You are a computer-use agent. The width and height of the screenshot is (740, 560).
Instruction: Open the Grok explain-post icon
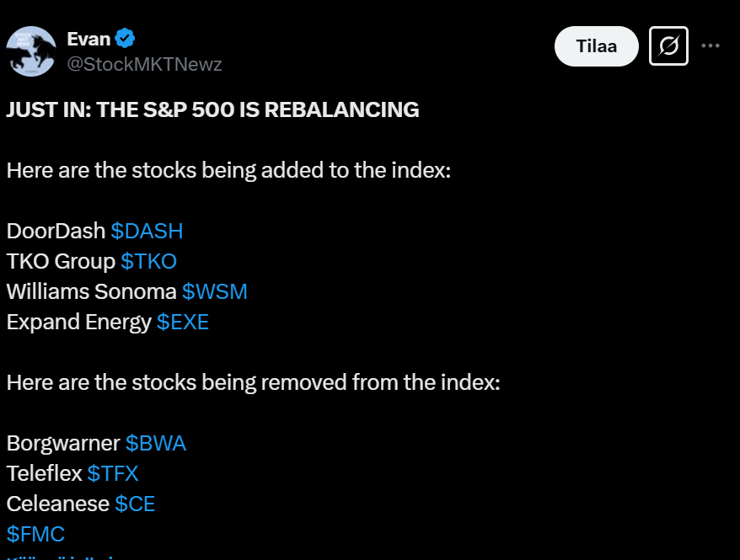point(668,45)
